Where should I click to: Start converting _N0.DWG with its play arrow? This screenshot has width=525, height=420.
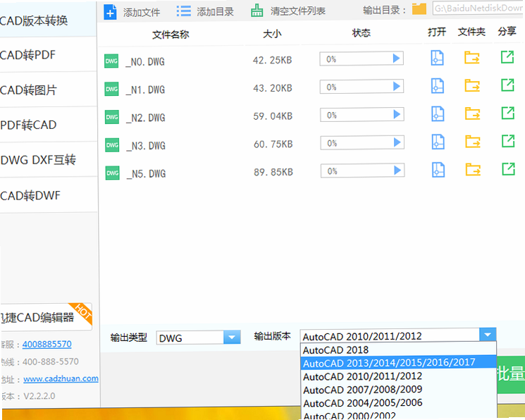point(397,58)
